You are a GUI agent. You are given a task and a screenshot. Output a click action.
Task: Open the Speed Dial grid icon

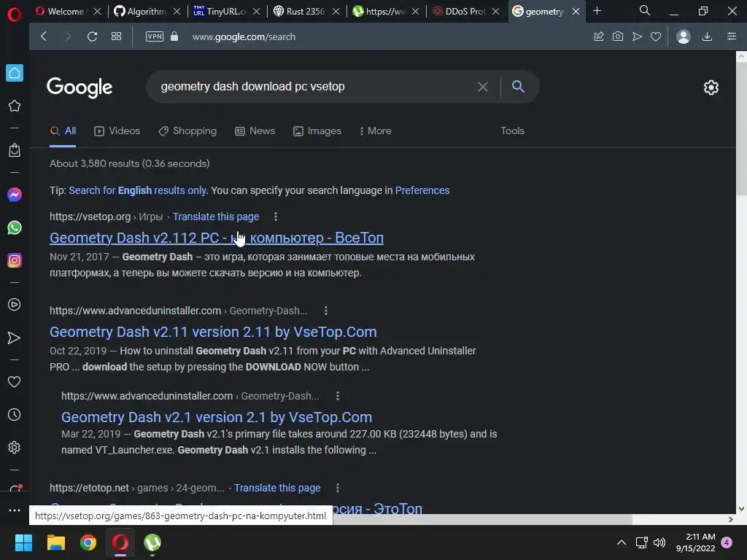[116, 36]
